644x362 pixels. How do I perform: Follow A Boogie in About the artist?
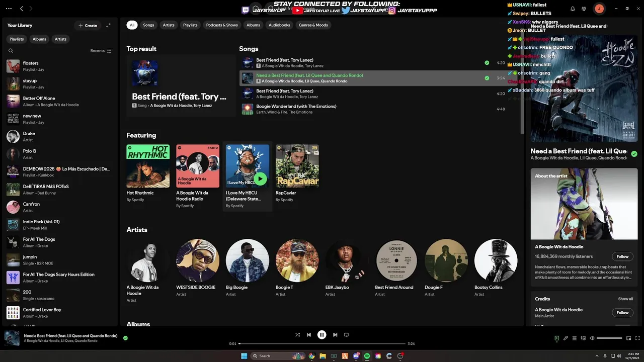point(622,256)
